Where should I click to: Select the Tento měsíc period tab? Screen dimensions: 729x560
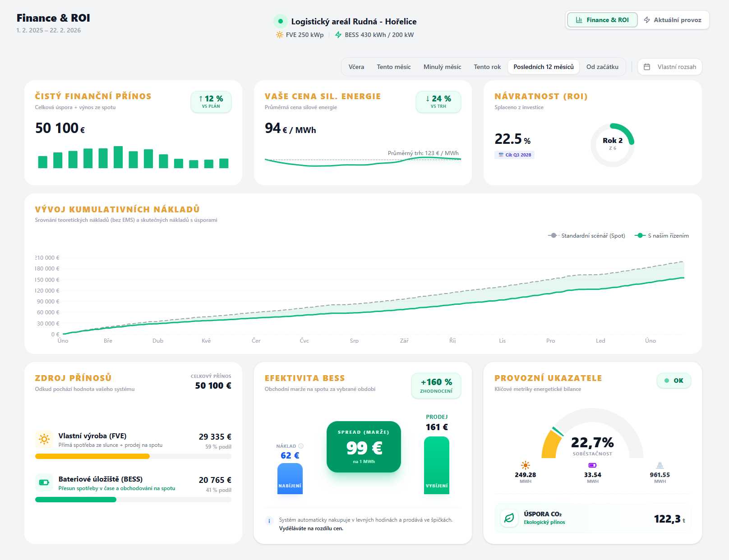[393, 67]
